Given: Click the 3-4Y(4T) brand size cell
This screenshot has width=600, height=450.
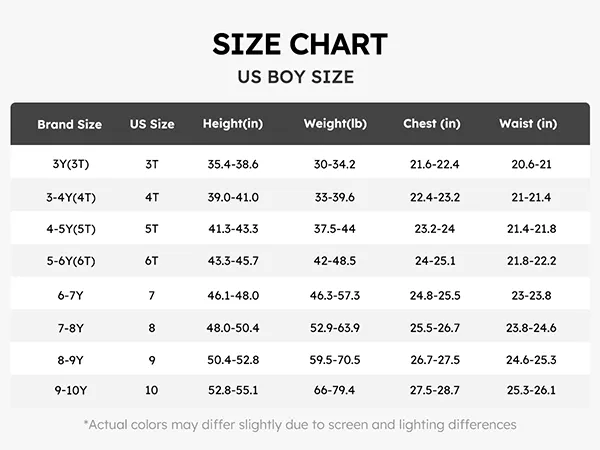Looking at the screenshot, I should 70,196.
